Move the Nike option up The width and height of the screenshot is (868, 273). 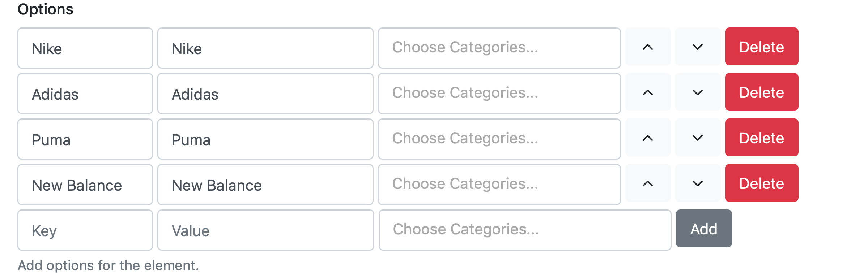(x=648, y=47)
